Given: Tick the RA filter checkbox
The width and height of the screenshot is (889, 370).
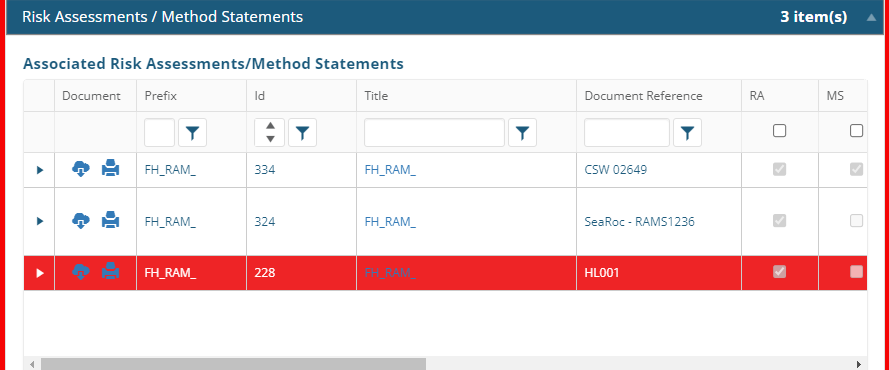Looking at the screenshot, I should coord(780,131).
